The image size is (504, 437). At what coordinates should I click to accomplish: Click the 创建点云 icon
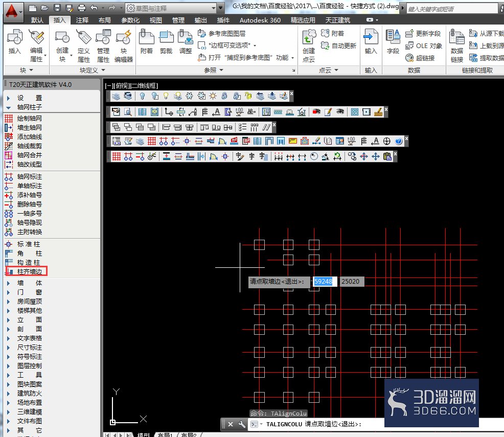coord(309,45)
